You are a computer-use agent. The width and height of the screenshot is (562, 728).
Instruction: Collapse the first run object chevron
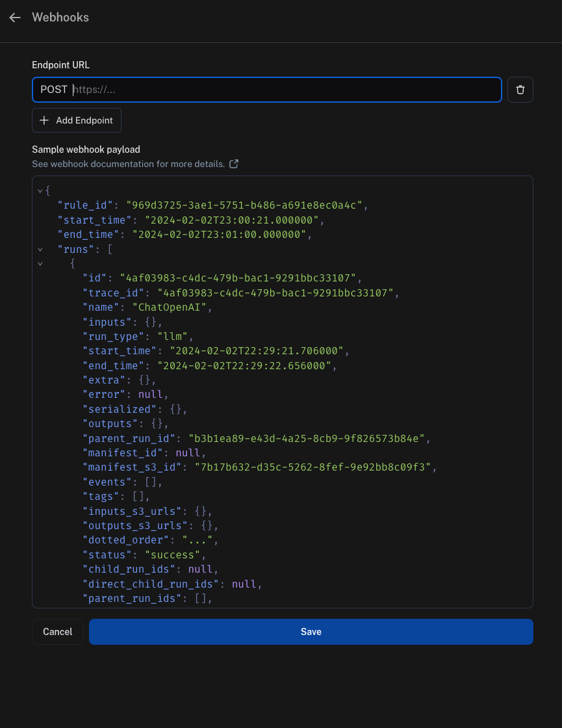[40, 264]
